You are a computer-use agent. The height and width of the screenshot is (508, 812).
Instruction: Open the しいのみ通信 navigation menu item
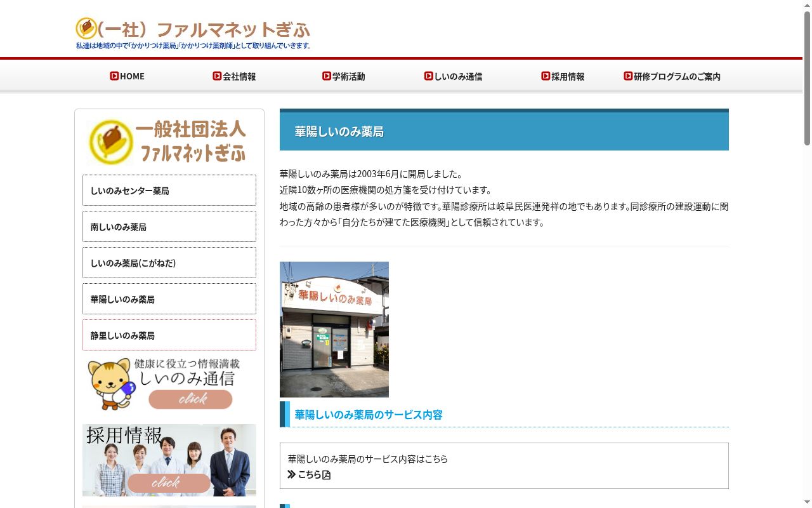[x=453, y=76]
